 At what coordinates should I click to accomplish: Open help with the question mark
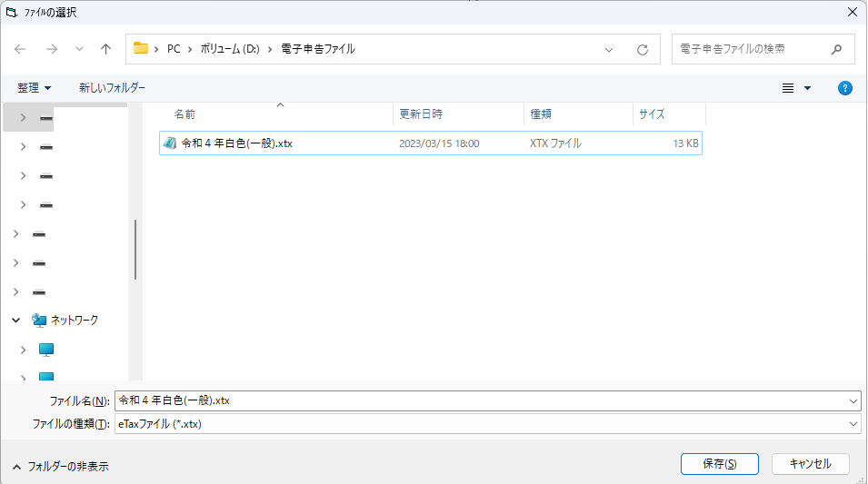(844, 88)
